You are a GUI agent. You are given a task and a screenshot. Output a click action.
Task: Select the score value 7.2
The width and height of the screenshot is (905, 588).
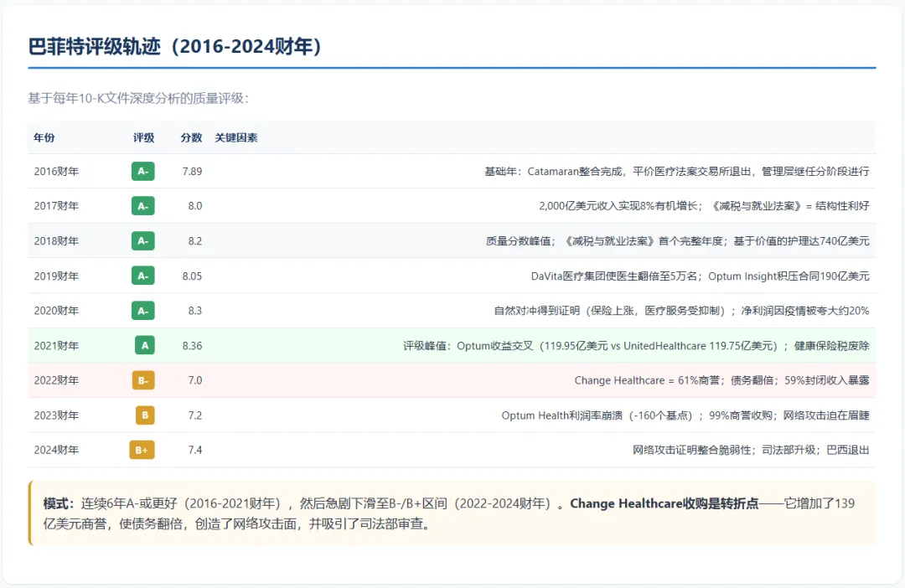coord(195,415)
